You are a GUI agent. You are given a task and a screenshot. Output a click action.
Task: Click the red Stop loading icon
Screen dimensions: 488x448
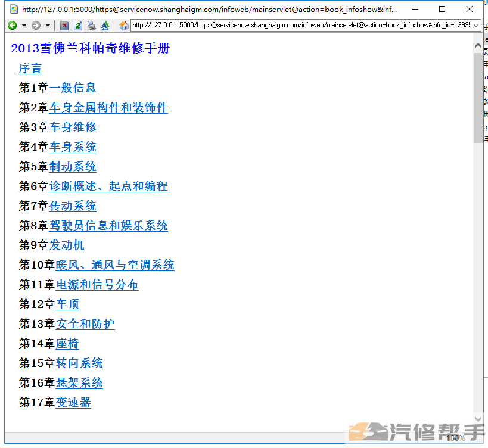tap(64, 25)
